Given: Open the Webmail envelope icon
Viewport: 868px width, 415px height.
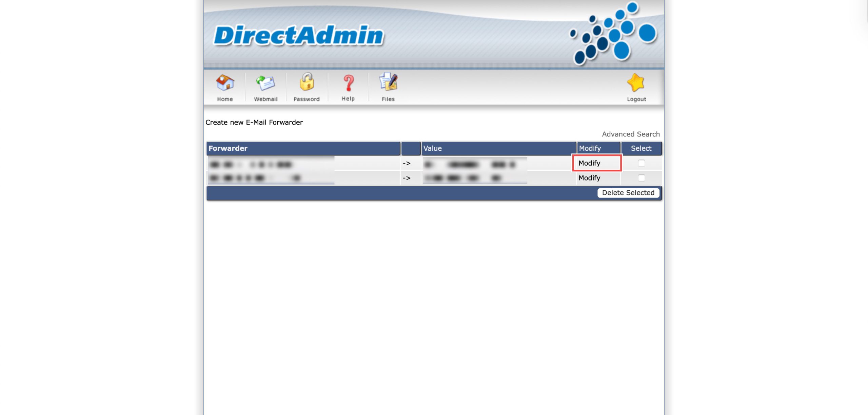Looking at the screenshot, I should (265, 82).
